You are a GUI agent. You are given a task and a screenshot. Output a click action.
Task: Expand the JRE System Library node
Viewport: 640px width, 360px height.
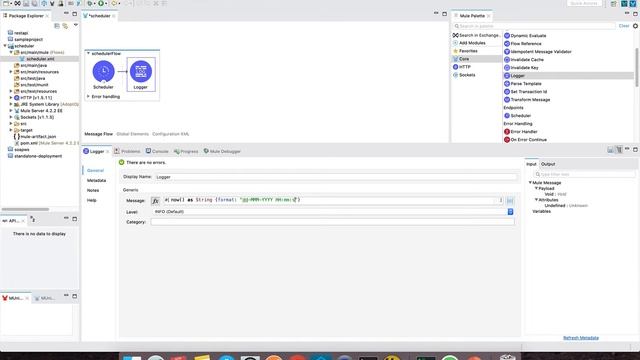11,104
